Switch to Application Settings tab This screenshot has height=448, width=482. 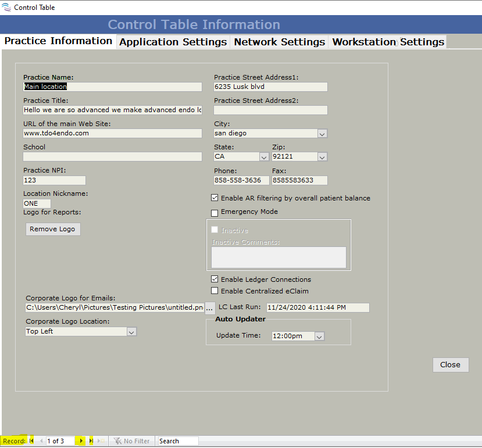(173, 42)
